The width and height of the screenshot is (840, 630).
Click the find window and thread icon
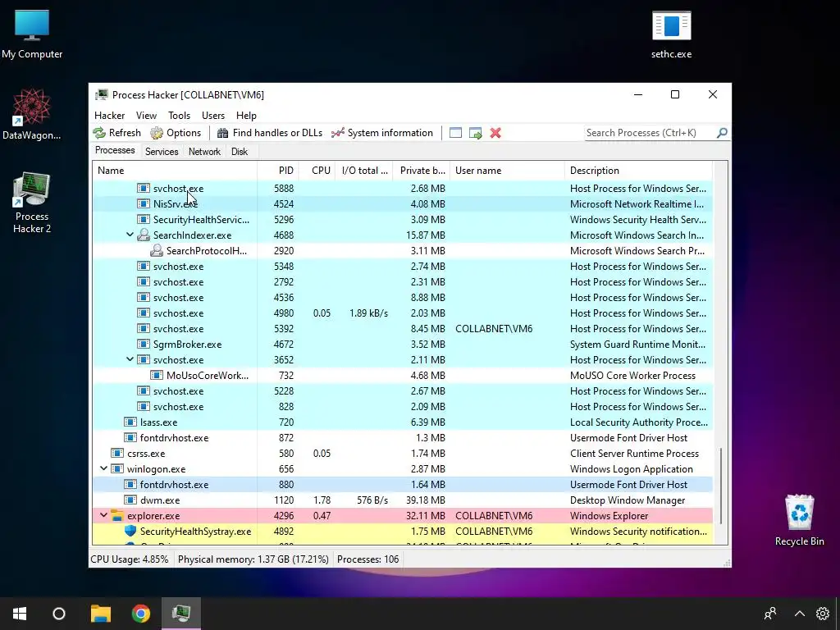[475, 133]
